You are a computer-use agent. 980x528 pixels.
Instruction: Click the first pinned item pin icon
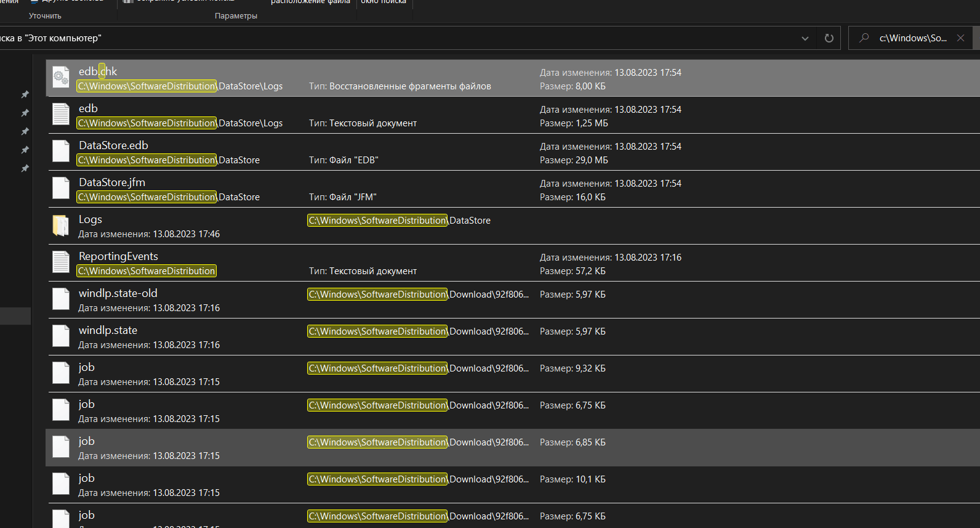click(x=25, y=94)
